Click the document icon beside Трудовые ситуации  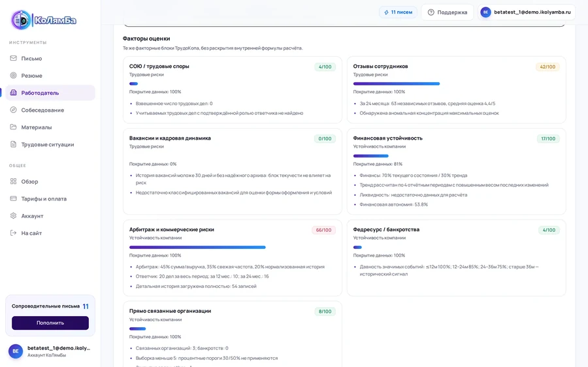pyautogui.click(x=14, y=144)
